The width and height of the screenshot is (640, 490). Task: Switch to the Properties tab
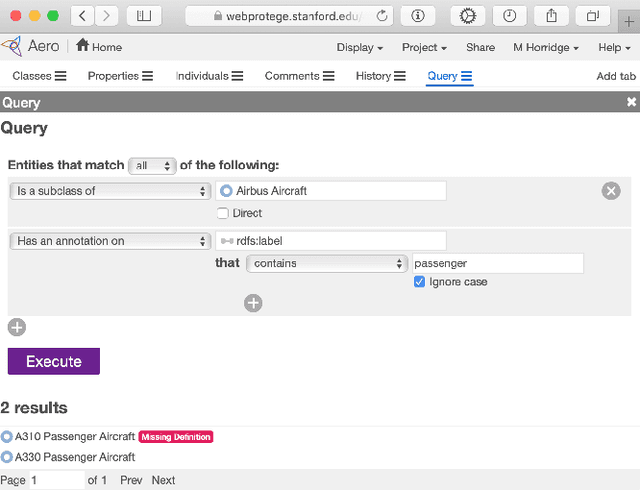(113, 76)
